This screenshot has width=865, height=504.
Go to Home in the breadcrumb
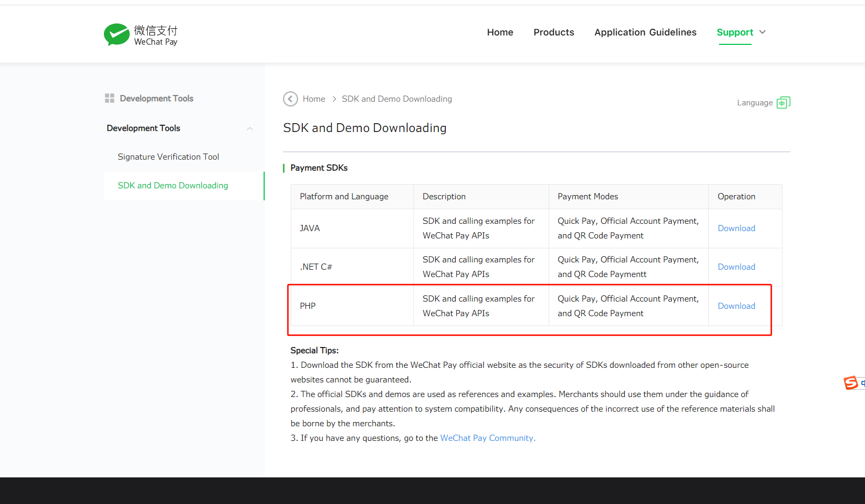click(314, 99)
